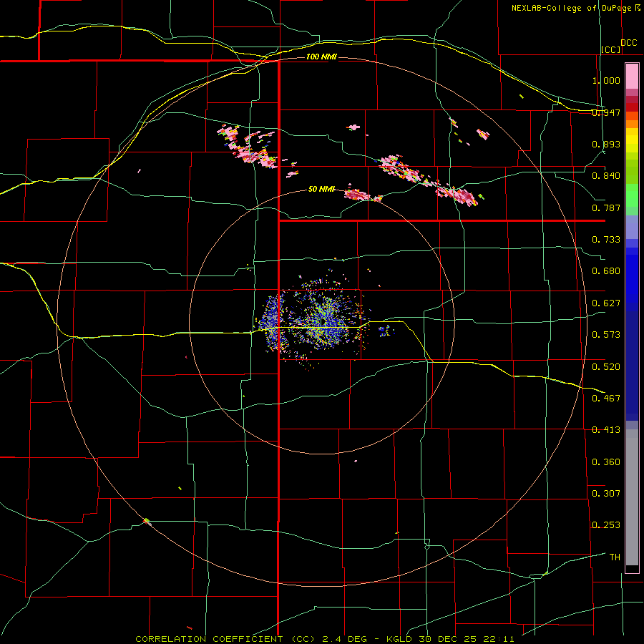
Task: Click the gray band of color scale
Action: coord(632,497)
